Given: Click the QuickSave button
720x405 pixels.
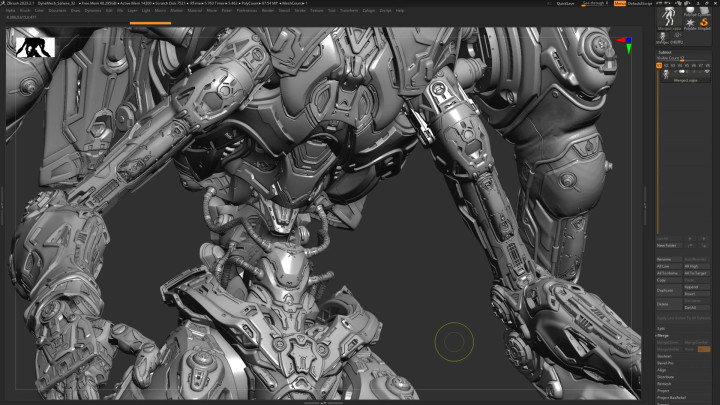Looking at the screenshot, I should point(566,3).
